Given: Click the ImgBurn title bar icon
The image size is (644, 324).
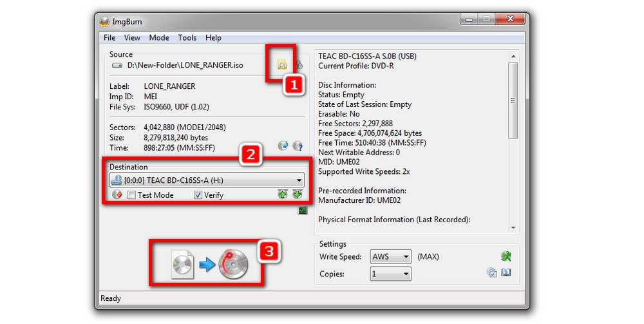Looking at the screenshot, I should coord(105,21).
